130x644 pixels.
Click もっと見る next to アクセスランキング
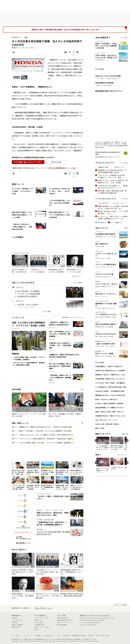[x=124, y=163]
